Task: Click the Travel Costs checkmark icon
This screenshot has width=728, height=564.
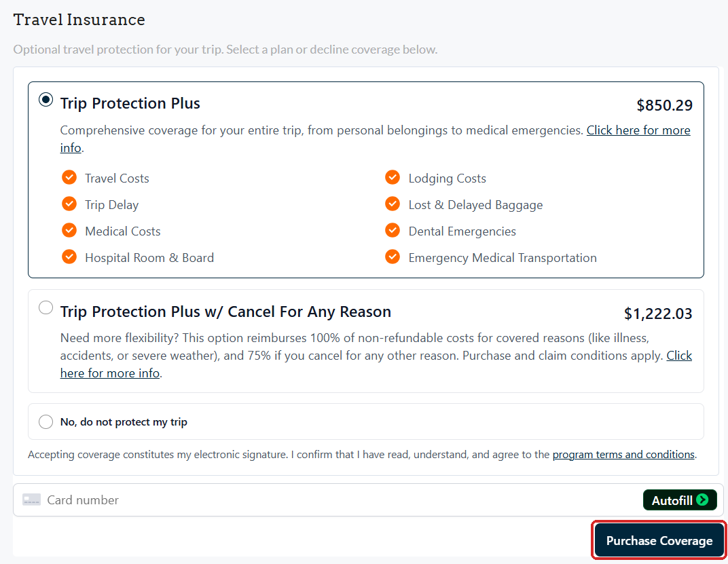Action: (x=69, y=177)
